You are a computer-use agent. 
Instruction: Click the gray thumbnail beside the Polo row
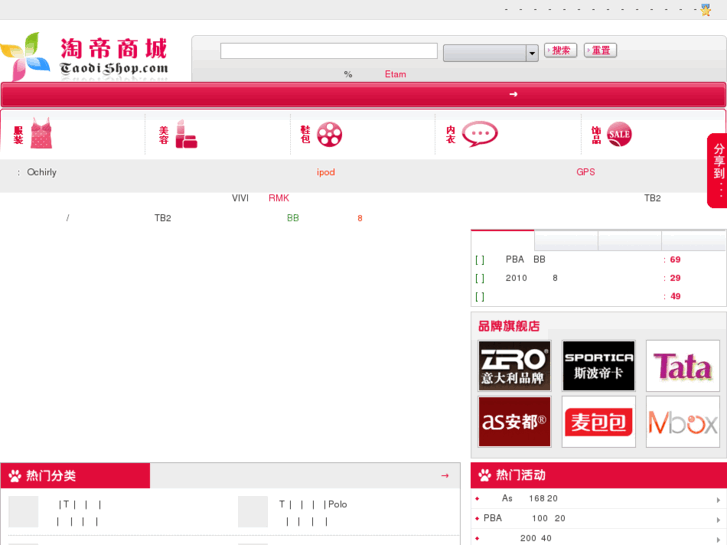click(x=253, y=512)
